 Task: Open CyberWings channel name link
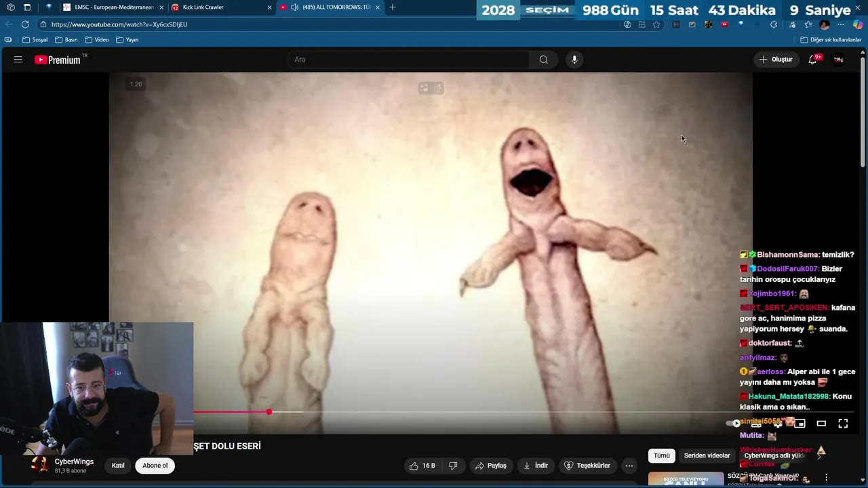pyautogui.click(x=74, y=462)
